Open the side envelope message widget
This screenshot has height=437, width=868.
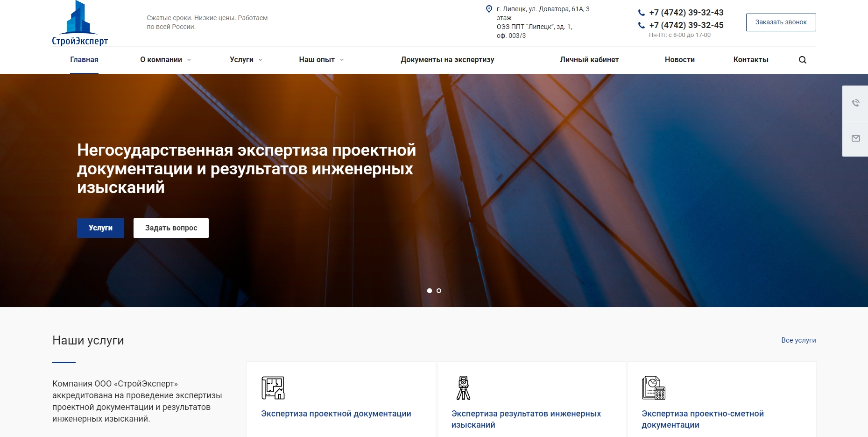[855, 138]
